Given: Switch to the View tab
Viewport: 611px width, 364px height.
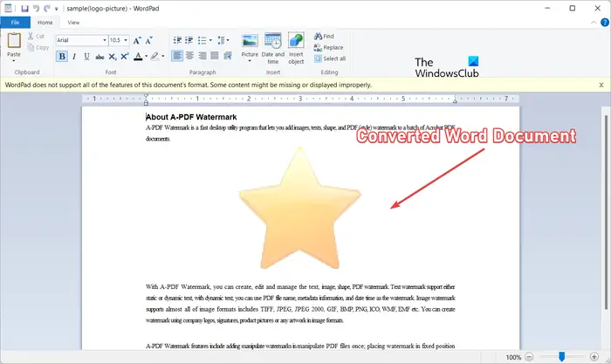Looking at the screenshot, I should (73, 22).
